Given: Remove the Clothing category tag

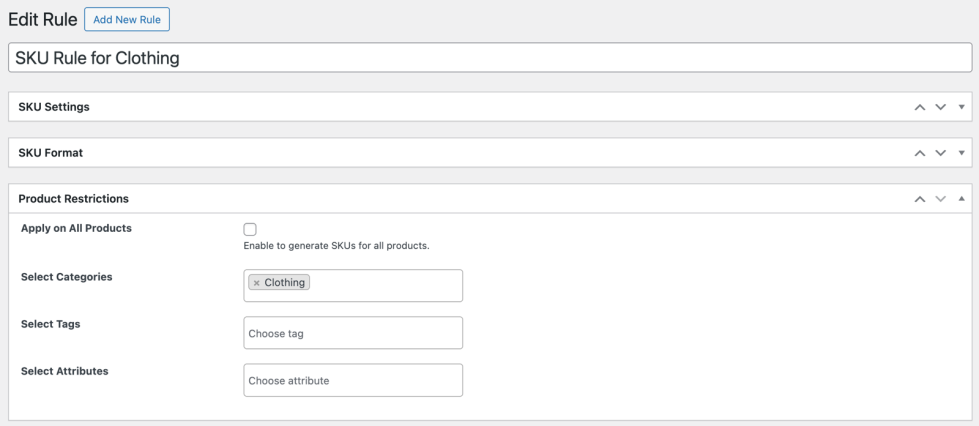Looking at the screenshot, I should 256,283.
